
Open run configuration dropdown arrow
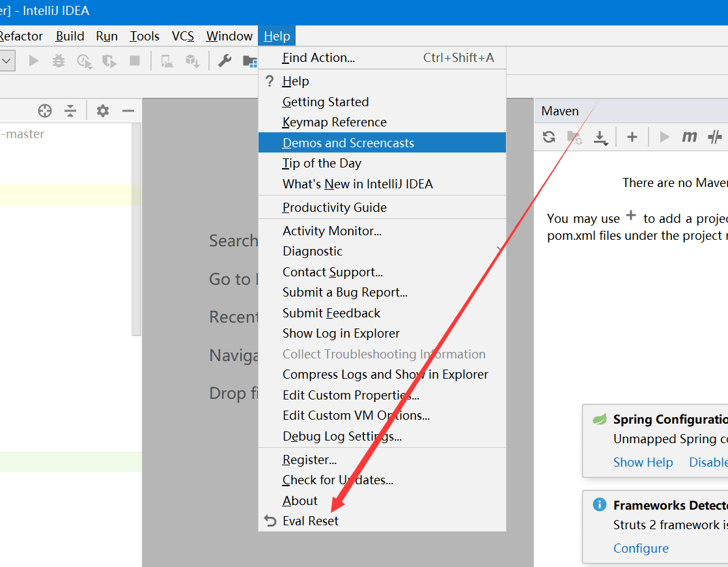7,61
